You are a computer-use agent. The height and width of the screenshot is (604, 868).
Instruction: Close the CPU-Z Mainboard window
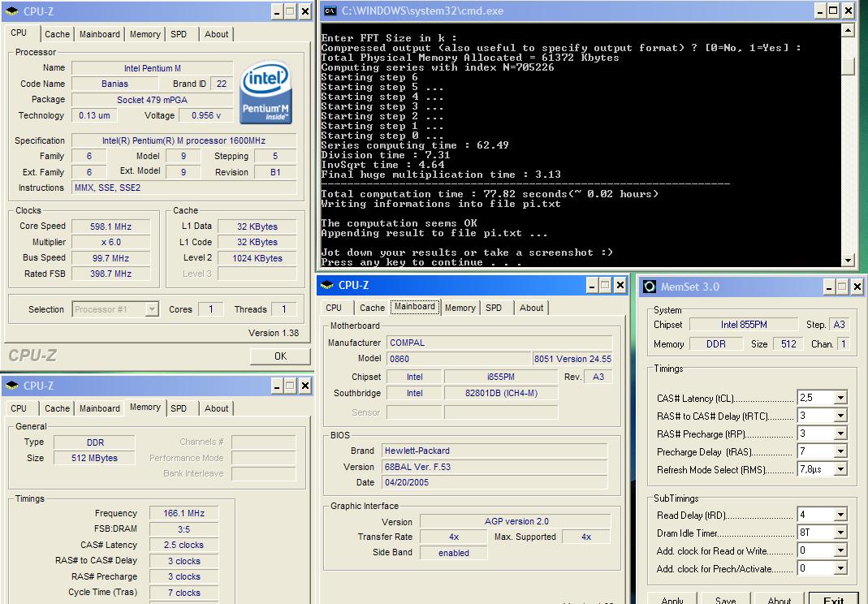[620, 285]
